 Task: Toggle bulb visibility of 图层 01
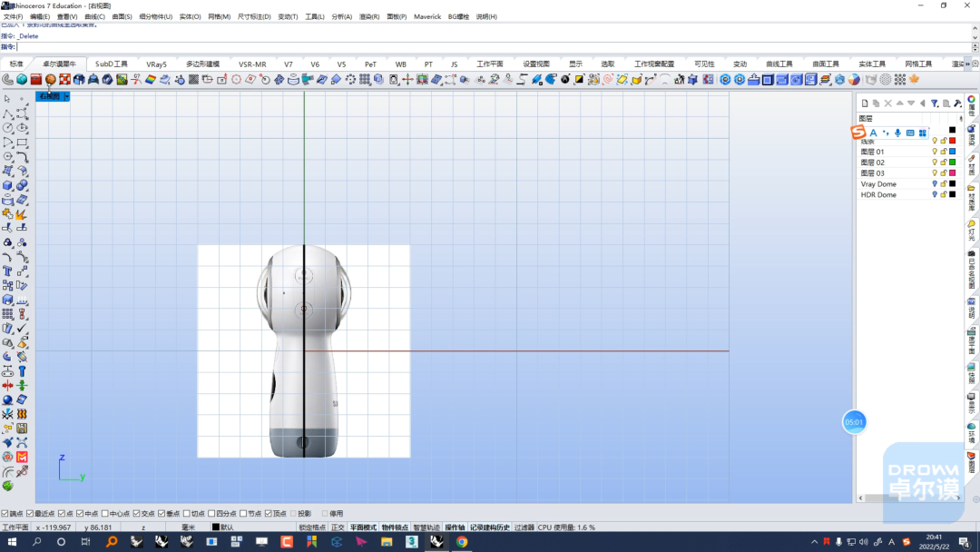pos(935,152)
